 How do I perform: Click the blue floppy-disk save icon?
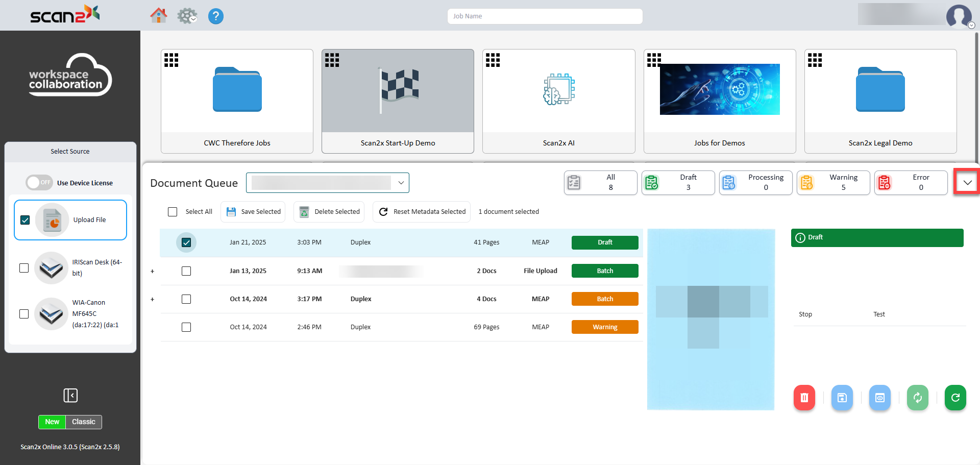pyautogui.click(x=842, y=398)
